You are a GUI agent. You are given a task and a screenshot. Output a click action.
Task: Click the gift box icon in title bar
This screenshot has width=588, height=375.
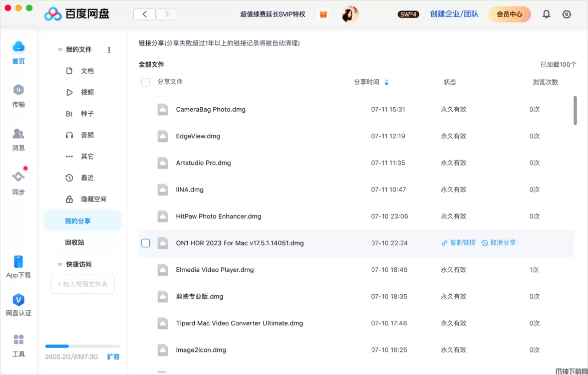324,14
